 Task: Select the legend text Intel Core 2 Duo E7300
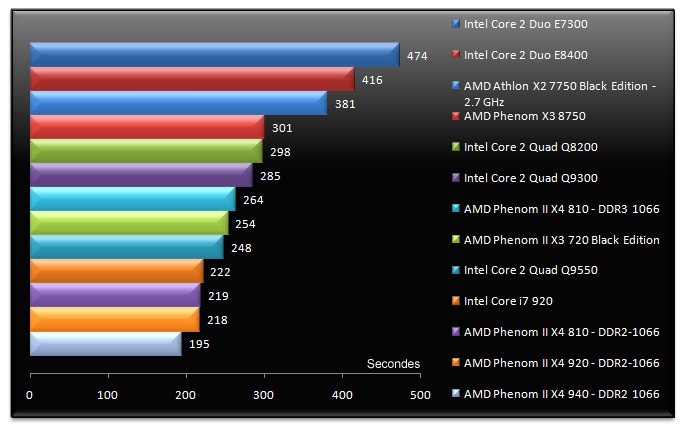click(x=526, y=24)
